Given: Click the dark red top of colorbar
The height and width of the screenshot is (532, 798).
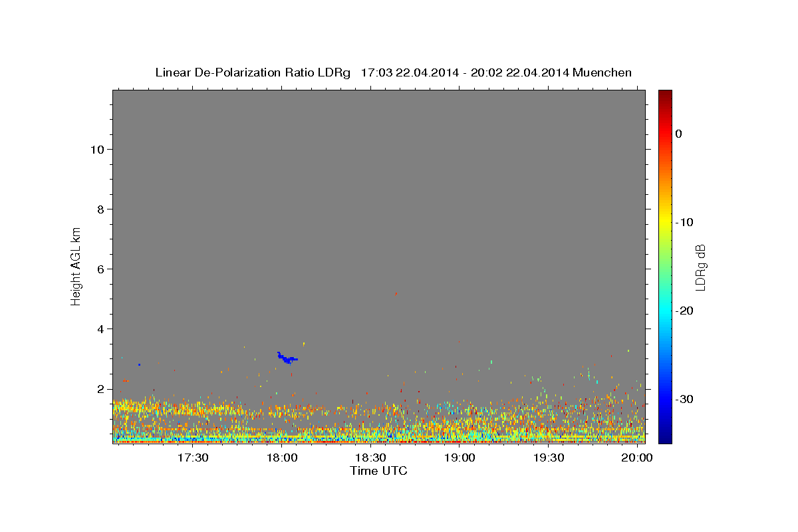Looking at the screenshot, I should (x=665, y=94).
